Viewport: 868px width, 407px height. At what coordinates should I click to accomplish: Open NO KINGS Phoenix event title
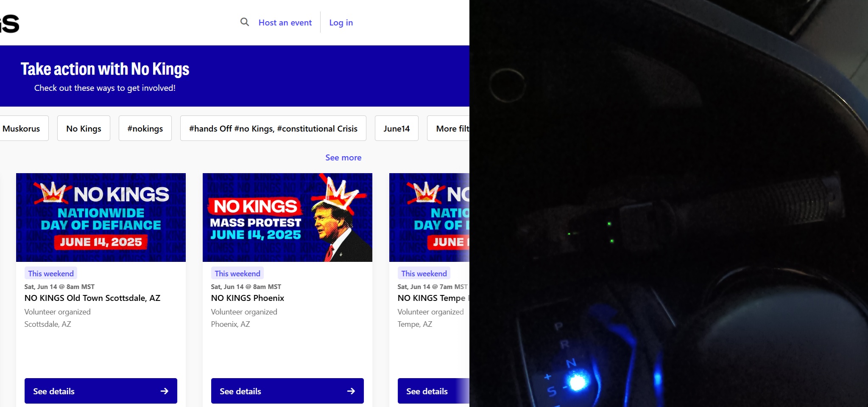(x=248, y=298)
